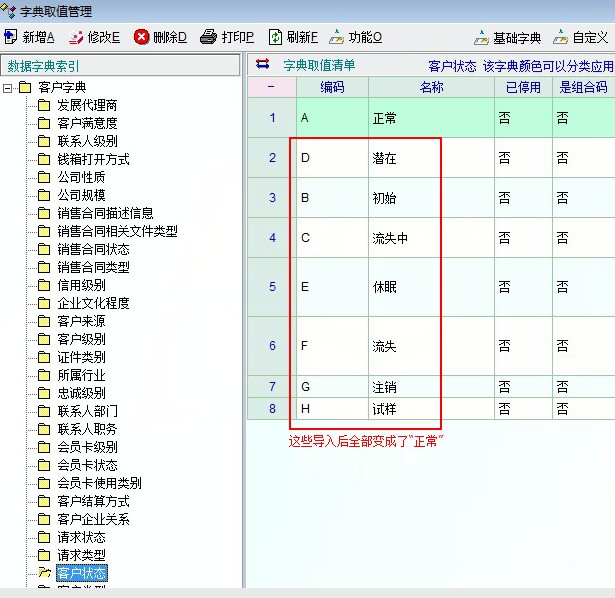The width and height of the screenshot is (615, 598).
Task: Click the 编码 column header
Action: [332, 87]
